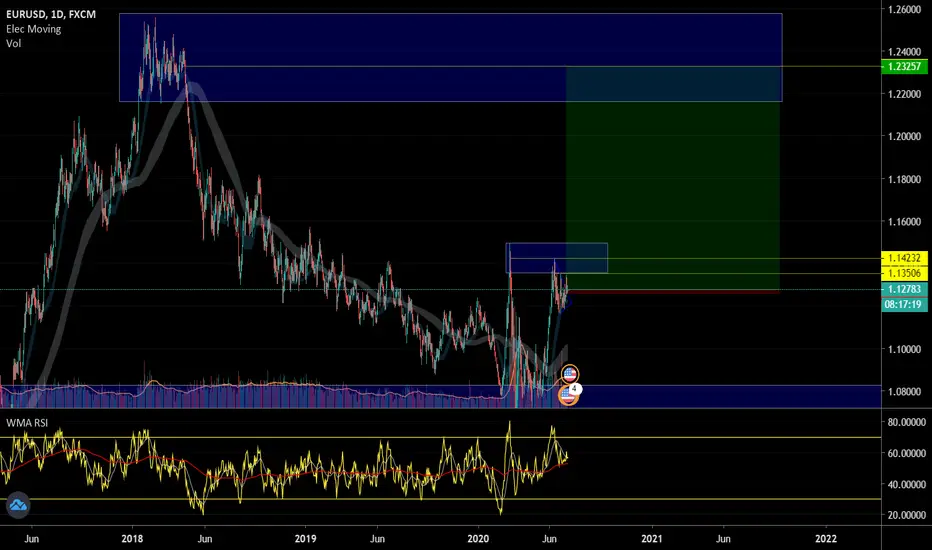The image size is (932, 550).
Task: Click the Jun label between 2019 and 2020
Action: pos(377,539)
